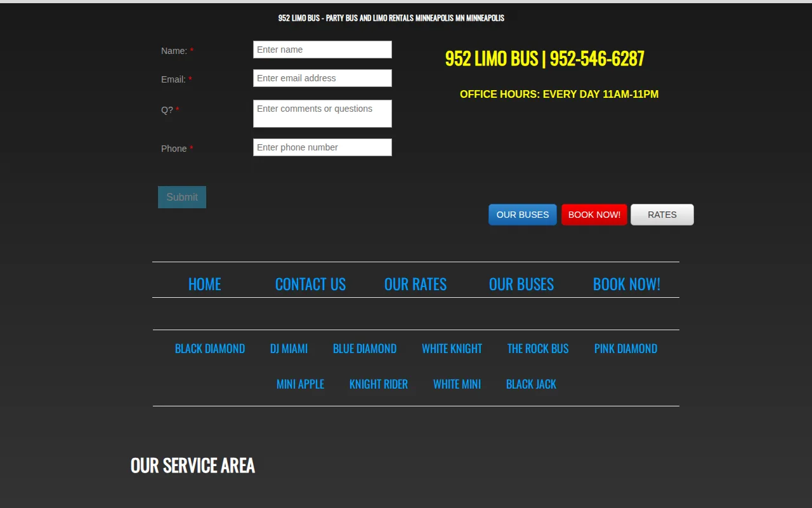Image resolution: width=812 pixels, height=508 pixels.
Task: Click the Name input field
Action: pyautogui.click(x=322, y=50)
